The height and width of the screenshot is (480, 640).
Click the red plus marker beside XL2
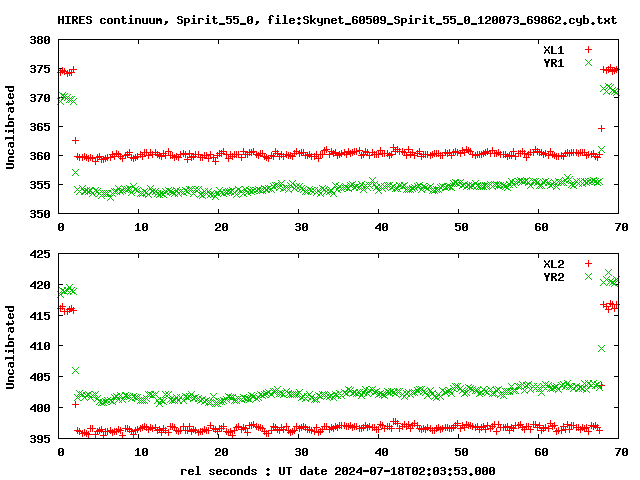(x=588, y=264)
